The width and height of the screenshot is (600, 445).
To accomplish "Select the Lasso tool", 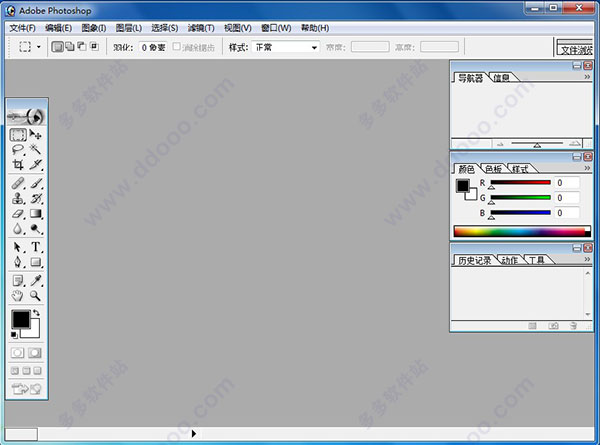I will [x=18, y=150].
